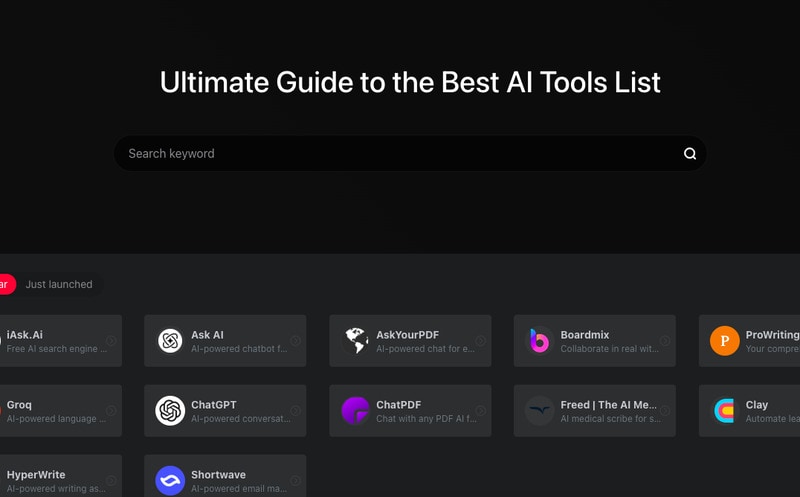
Task: Click the external-link icon on ChatGPT card
Action: pos(296,411)
